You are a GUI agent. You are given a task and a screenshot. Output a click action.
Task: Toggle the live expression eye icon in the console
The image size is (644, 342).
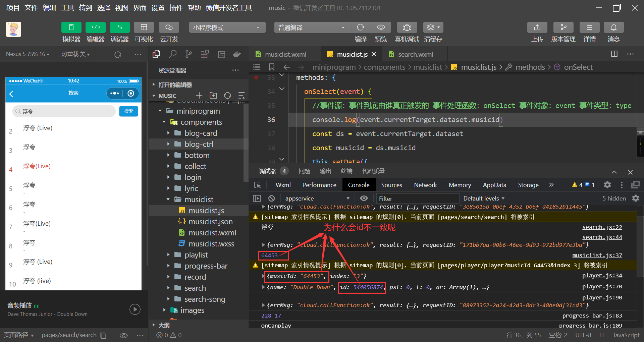(x=364, y=198)
